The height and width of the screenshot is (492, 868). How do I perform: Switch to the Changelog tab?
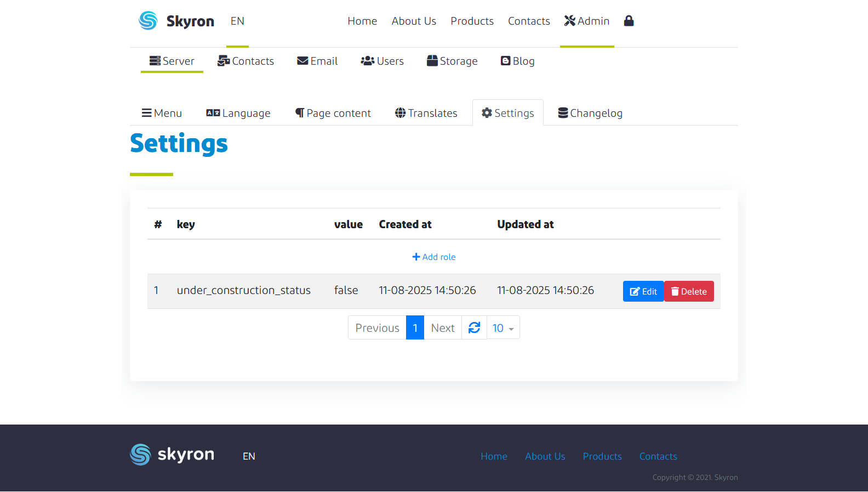[x=590, y=113]
